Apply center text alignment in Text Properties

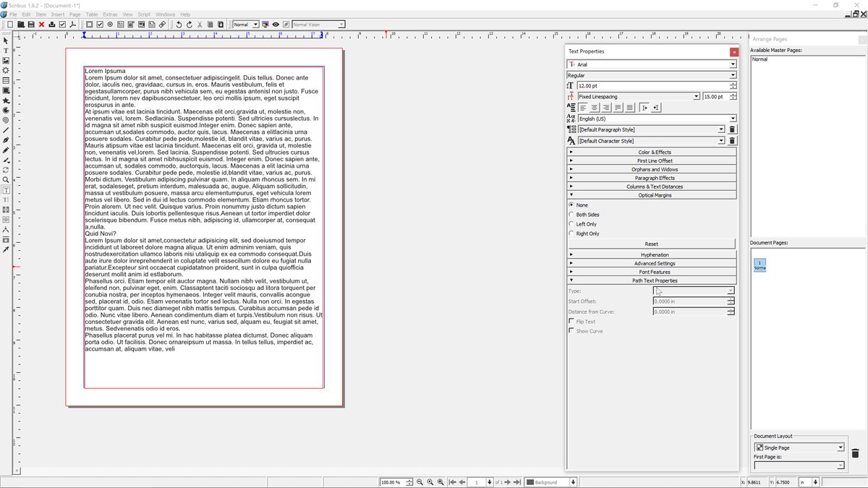(x=595, y=107)
